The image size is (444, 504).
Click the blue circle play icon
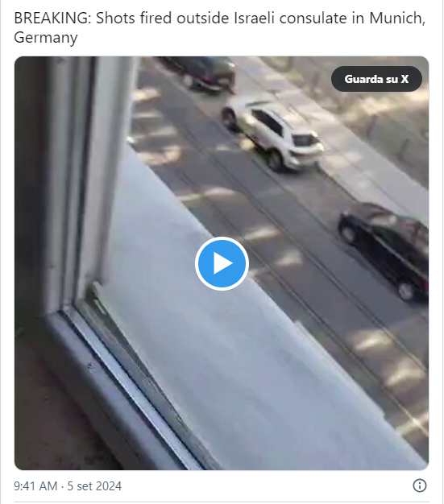(222, 263)
